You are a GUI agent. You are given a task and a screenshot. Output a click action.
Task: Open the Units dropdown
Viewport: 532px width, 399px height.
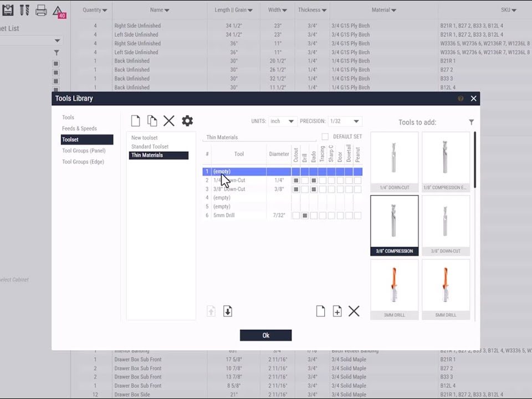[x=283, y=121]
